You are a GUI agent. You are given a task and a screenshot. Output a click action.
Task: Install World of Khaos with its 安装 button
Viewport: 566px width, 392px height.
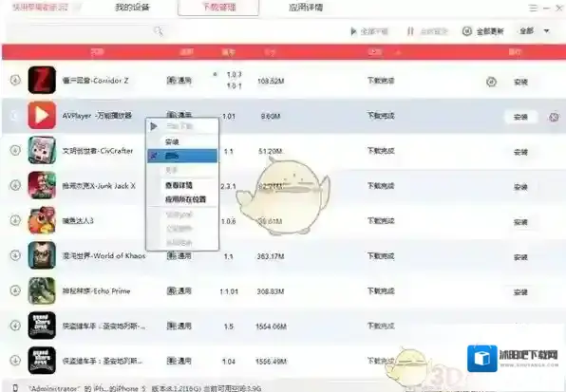pyautogui.click(x=520, y=257)
